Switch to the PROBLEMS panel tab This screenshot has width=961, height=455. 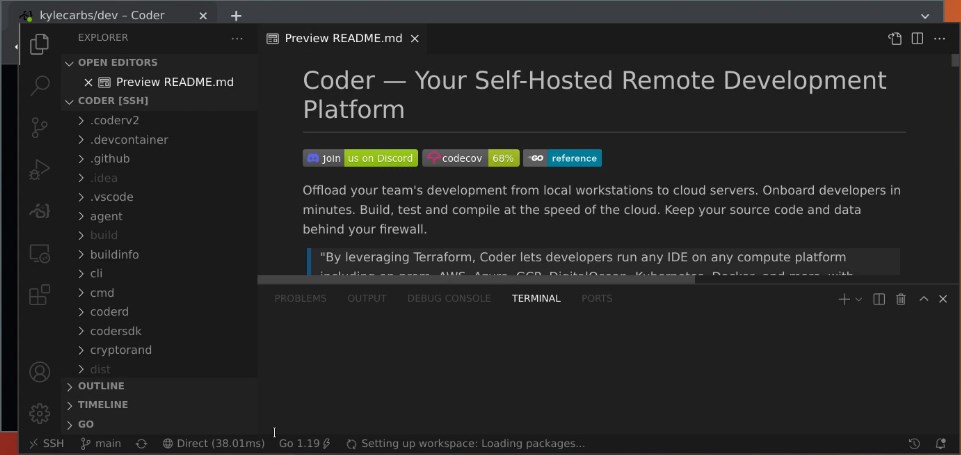pyautogui.click(x=300, y=299)
